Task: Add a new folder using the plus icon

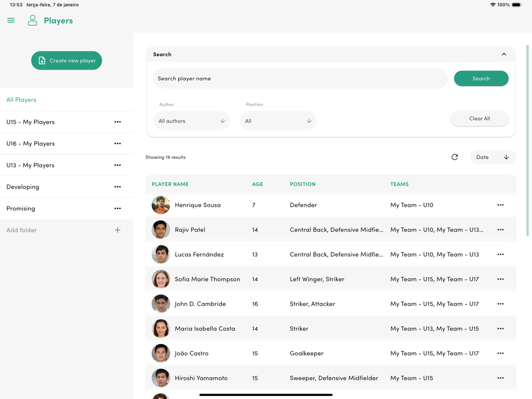Action: [x=117, y=230]
